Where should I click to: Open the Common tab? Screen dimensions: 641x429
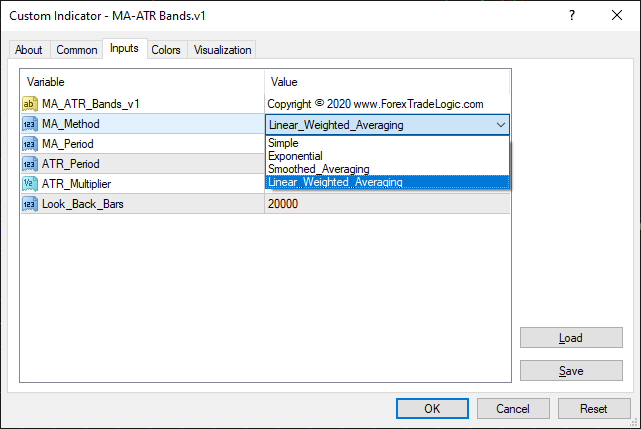click(77, 50)
